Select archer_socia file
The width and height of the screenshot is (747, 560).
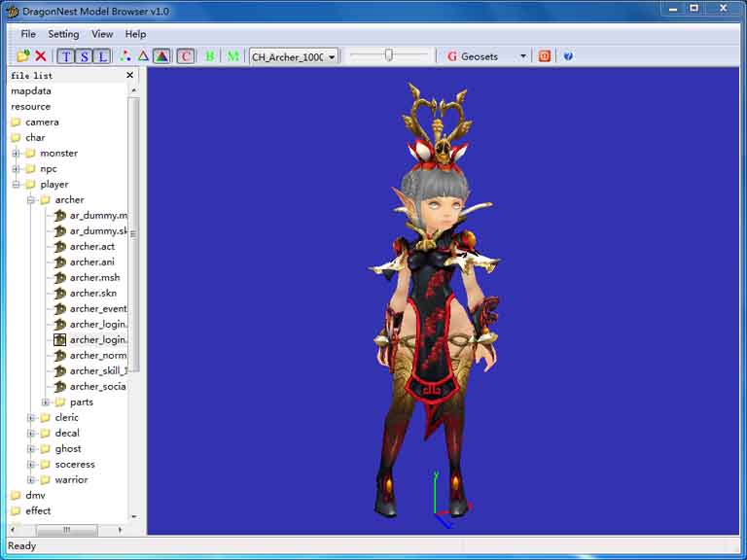tap(98, 386)
